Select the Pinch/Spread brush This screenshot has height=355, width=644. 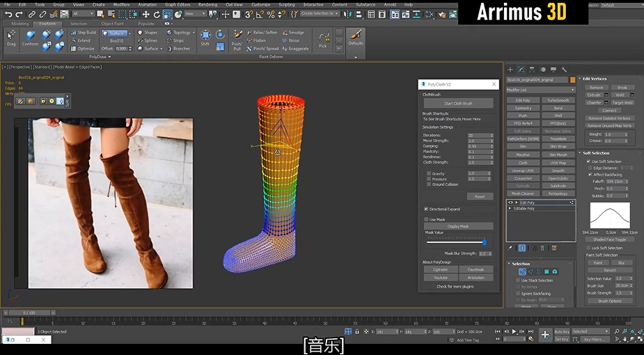coord(262,49)
